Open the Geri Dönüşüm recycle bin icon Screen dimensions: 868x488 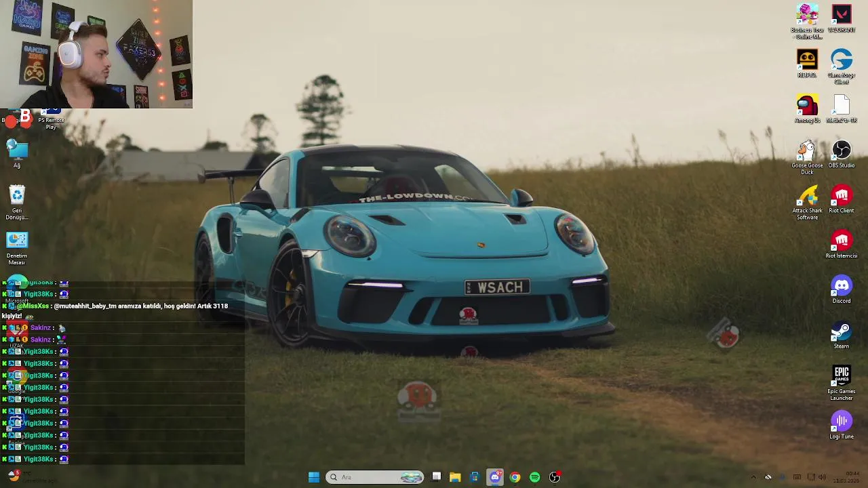[x=17, y=203]
